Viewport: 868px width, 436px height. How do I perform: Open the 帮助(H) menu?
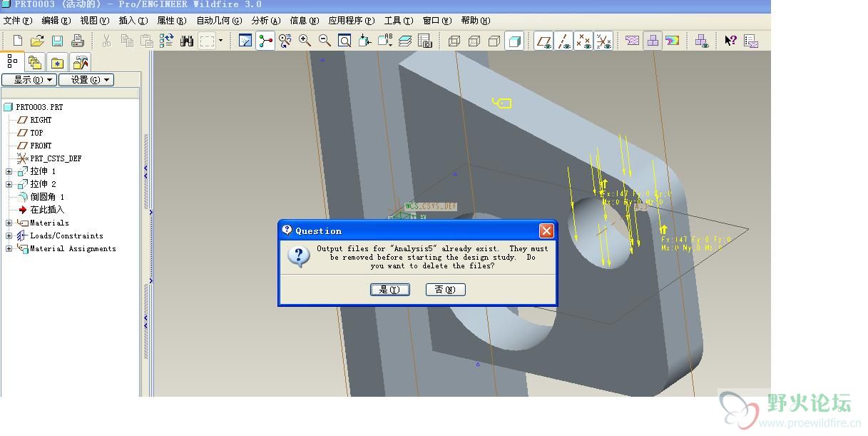pos(476,21)
